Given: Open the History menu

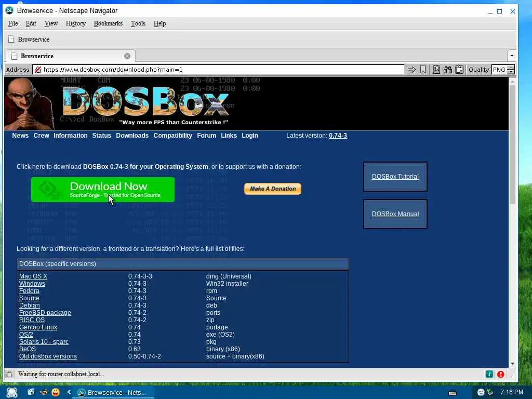Looking at the screenshot, I should coord(76,23).
